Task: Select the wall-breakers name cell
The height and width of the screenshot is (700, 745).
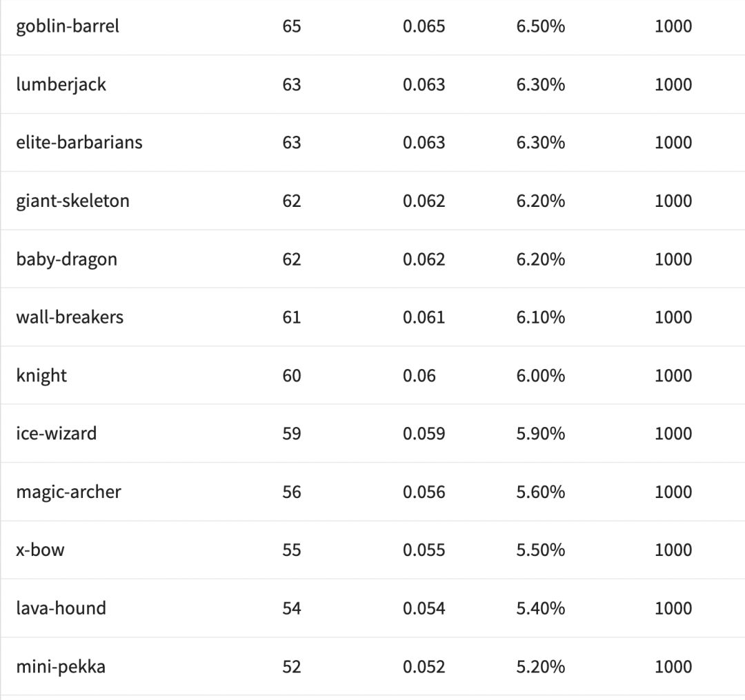Action: tap(70, 317)
